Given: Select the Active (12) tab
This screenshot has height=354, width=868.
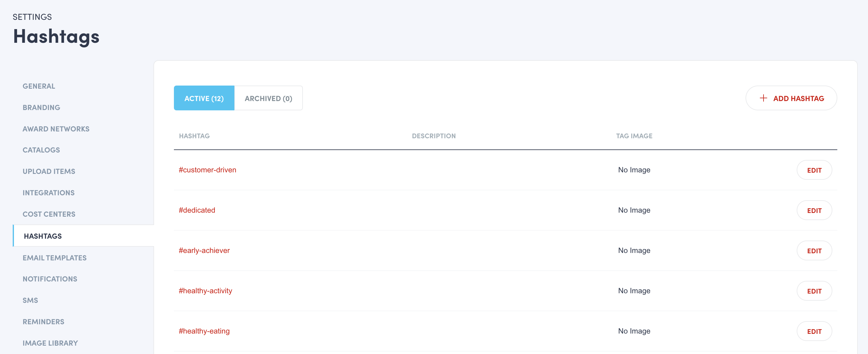Looking at the screenshot, I should tap(204, 98).
